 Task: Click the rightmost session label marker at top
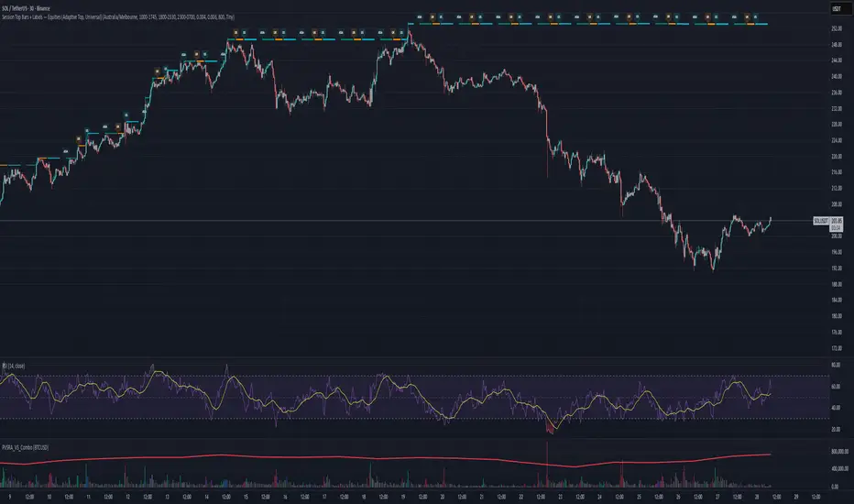[754, 16]
